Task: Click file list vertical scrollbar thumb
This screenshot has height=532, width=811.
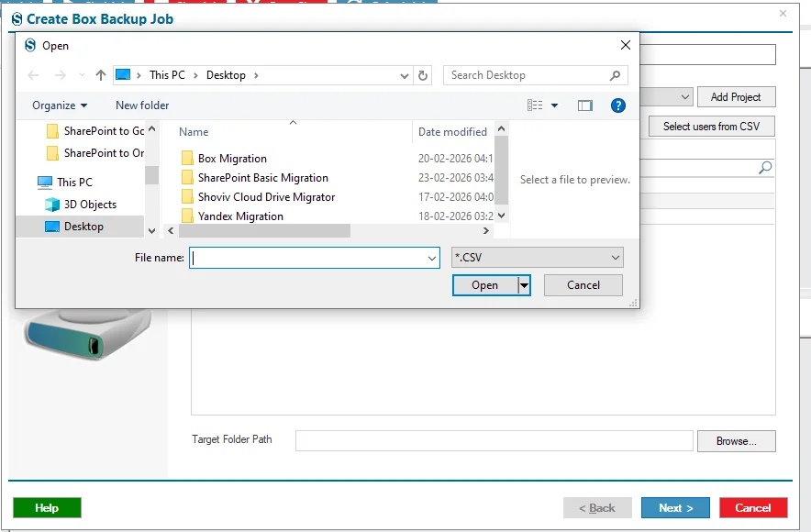Action: pyautogui.click(x=501, y=171)
